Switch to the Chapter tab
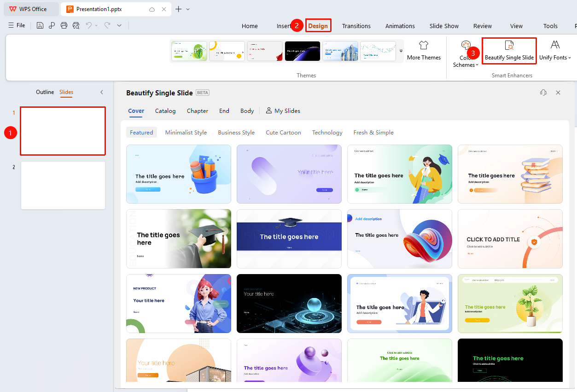The image size is (577, 392). 198,111
